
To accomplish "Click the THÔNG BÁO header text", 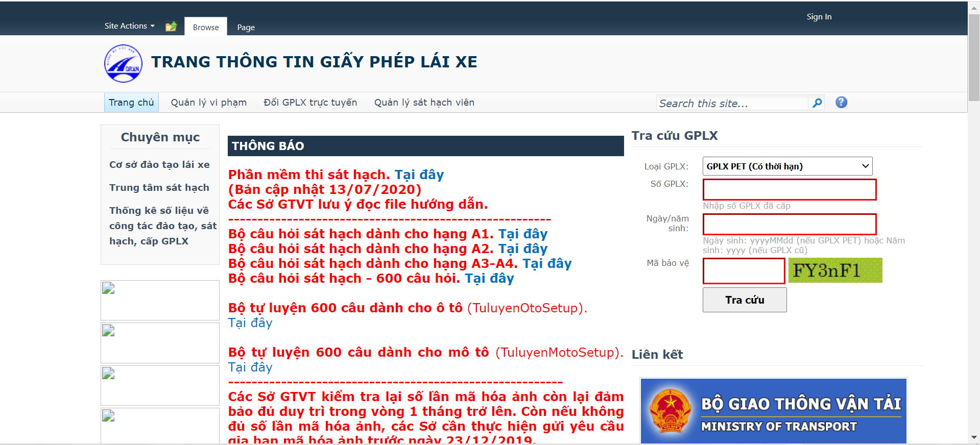I will [268, 146].
